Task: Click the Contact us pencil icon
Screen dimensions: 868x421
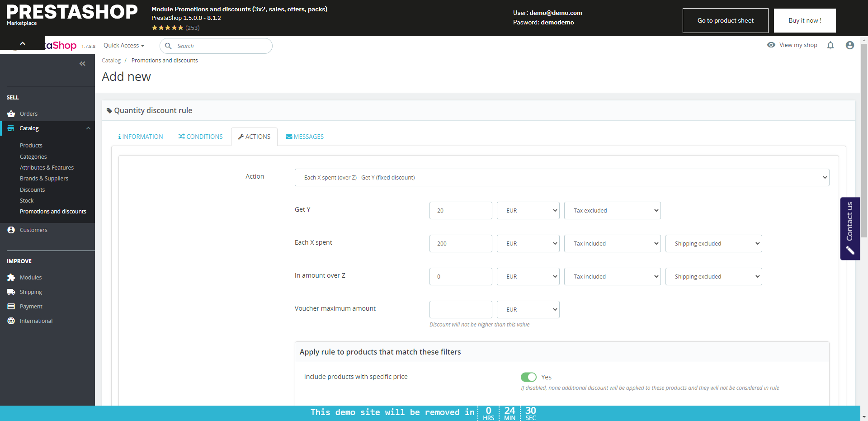Action: click(850, 251)
